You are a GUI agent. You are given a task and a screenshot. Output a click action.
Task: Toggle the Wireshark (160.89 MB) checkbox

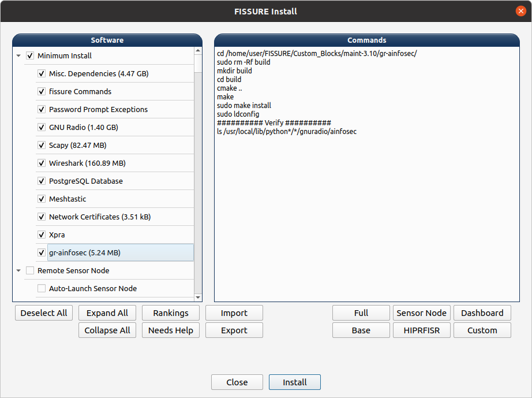click(x=42, y=163)
